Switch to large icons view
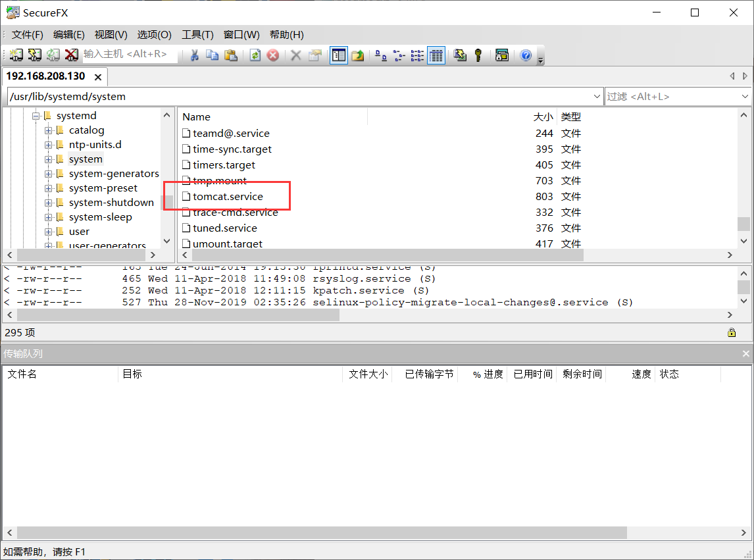 [381, 55]
